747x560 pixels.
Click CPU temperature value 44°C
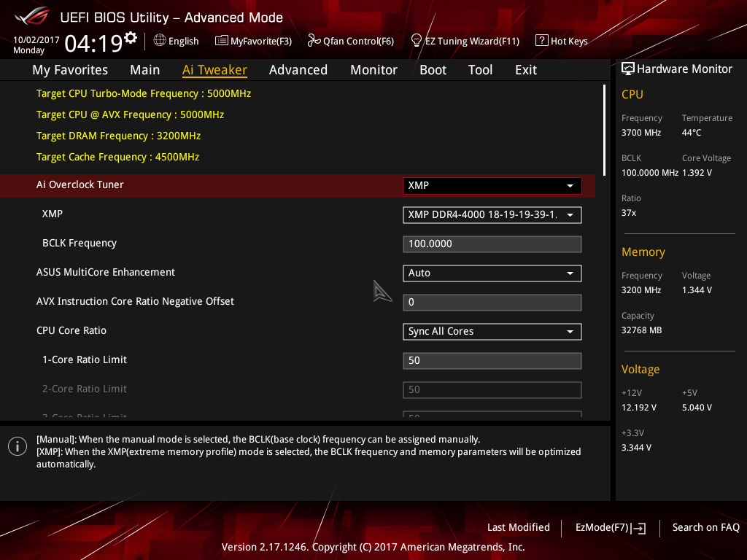tap(692, 133)
